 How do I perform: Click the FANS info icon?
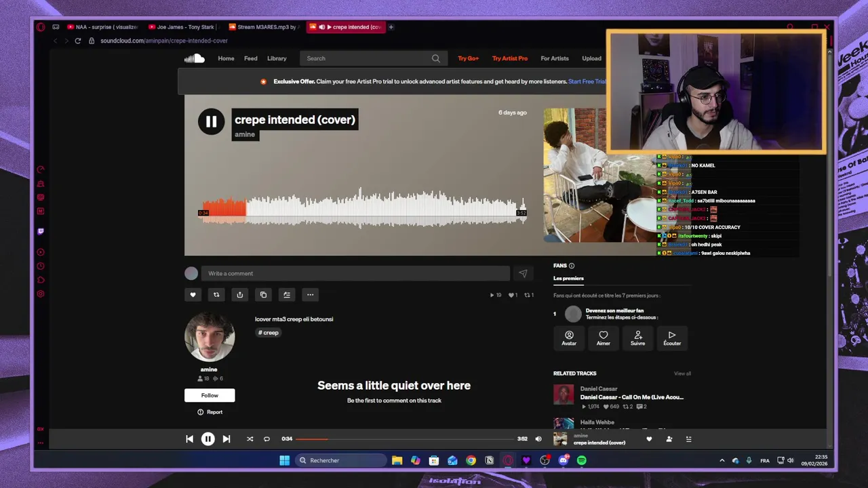(x=572, y=266)
